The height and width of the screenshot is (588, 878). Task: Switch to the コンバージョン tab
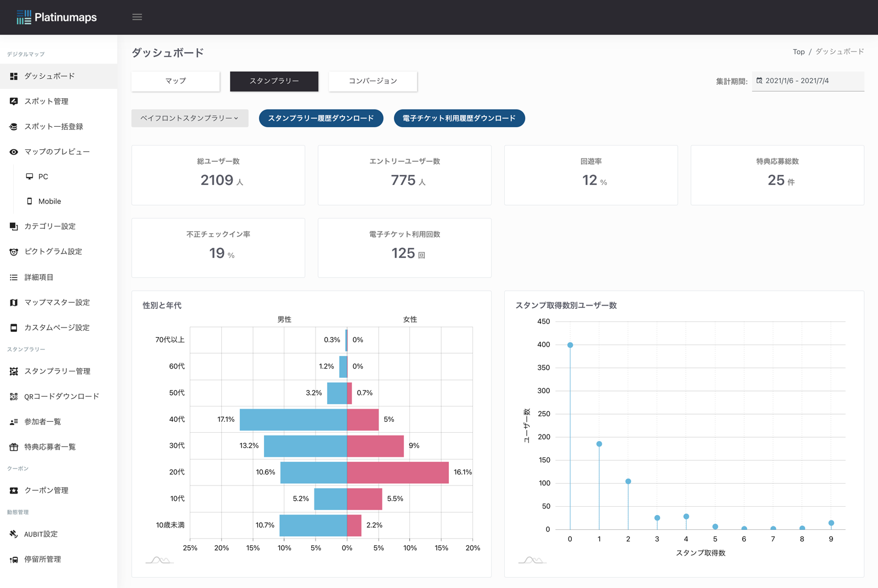tap(373, 81)
